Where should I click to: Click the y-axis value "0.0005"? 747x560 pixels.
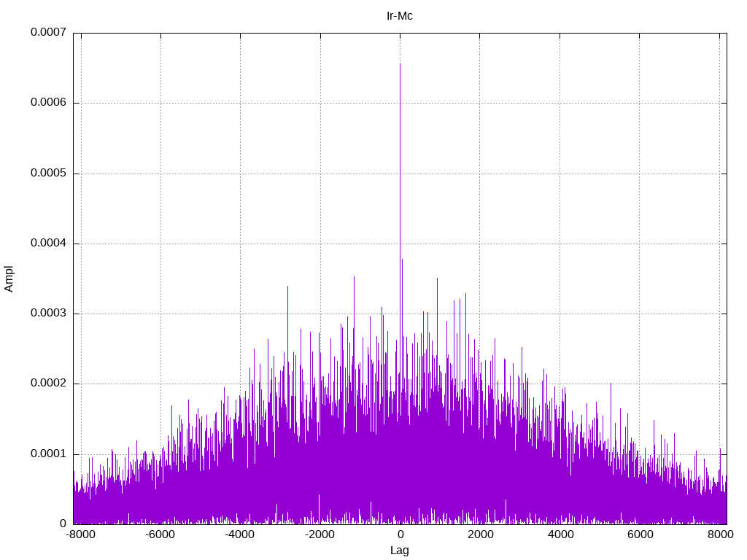[x=48, y=173]
